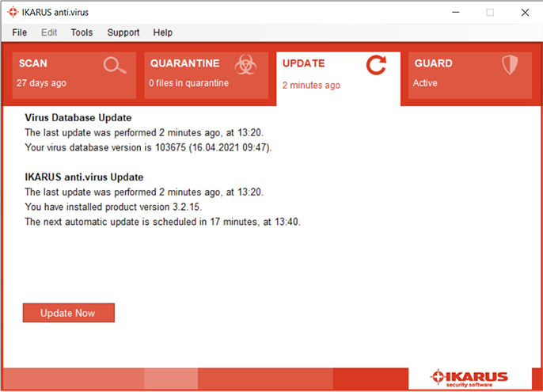Click the last-update line under Virus Database Update
543x392 pixels.
pyautogui.click(x=144, y=133)
